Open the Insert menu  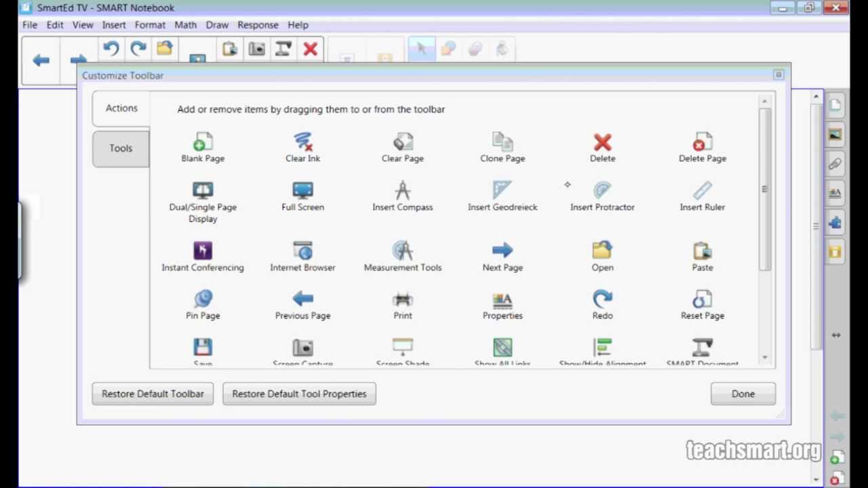(x=114, y=25)
